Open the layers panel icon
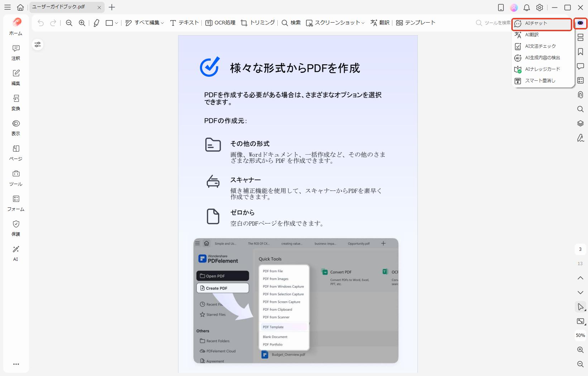This screenshot has height=376, width=588. pos(580,123)
